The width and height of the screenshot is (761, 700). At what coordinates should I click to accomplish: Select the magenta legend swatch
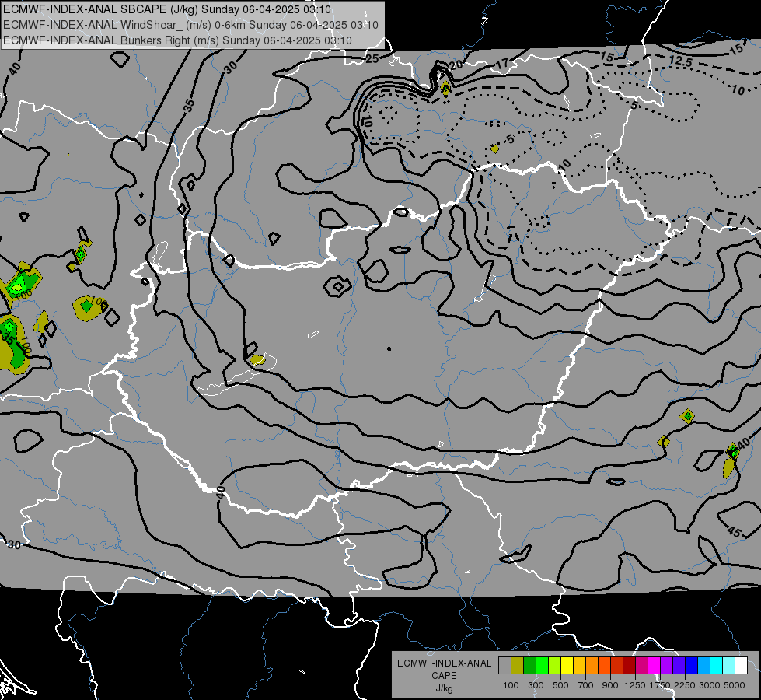(x=655, y=666)
